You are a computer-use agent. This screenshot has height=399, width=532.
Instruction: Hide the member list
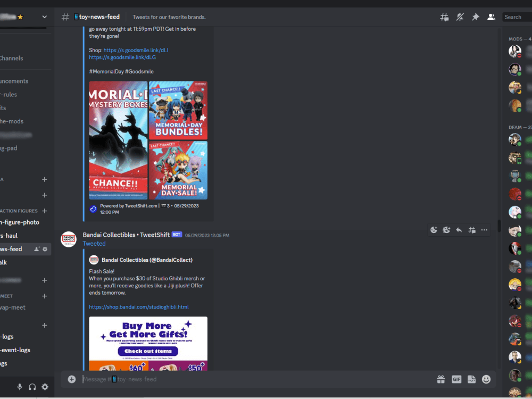pyautogui.click(x=492, y=16)
